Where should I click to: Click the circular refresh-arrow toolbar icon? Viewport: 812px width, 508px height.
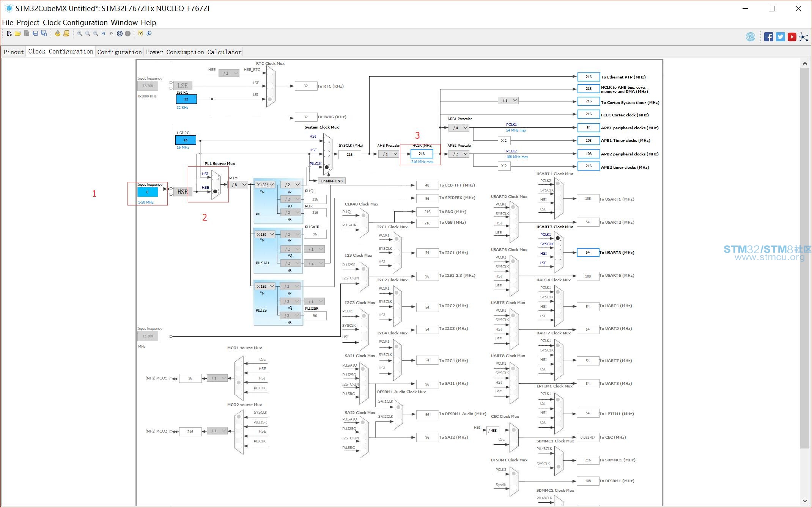click(120, 34)
